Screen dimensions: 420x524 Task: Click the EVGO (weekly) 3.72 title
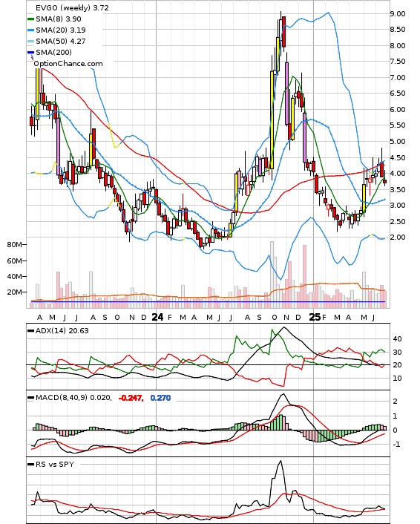click(x=72, y=7)
